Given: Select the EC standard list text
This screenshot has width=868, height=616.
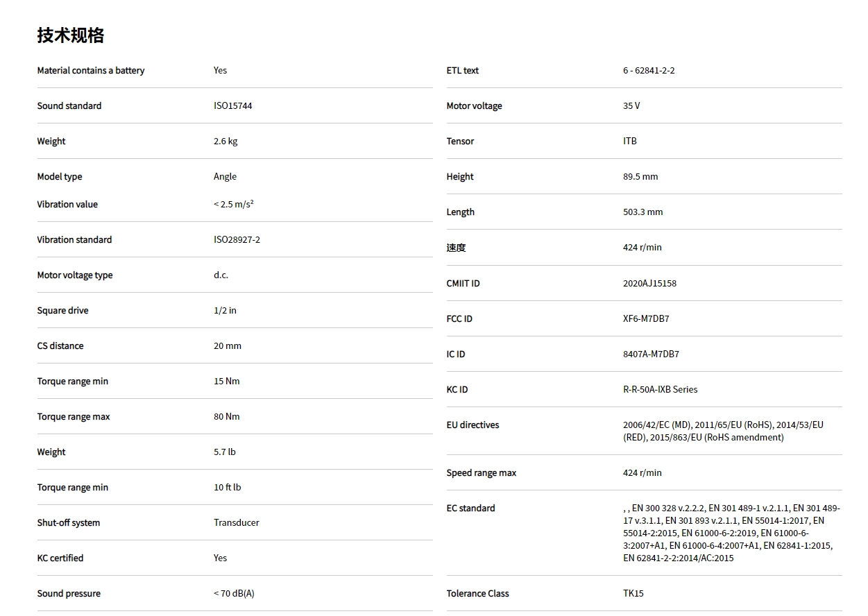Looking at the screenshot, I should pos(731,533).
